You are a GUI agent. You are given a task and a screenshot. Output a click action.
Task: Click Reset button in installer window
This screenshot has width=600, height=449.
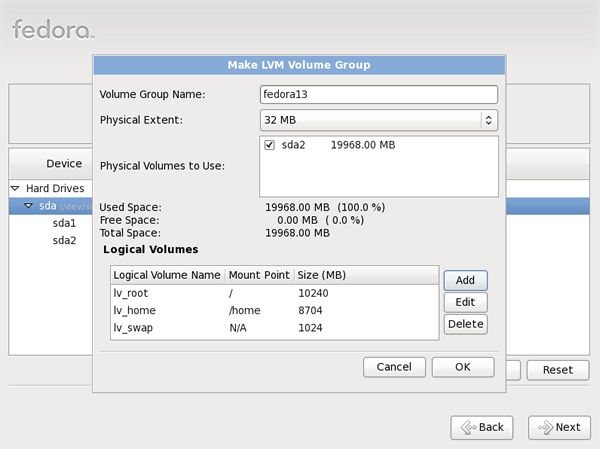(x=558, y=370)
